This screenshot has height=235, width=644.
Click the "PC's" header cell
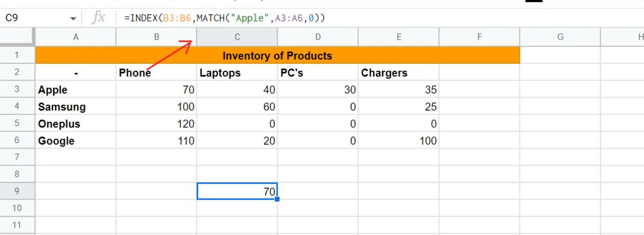coord(318,73)
